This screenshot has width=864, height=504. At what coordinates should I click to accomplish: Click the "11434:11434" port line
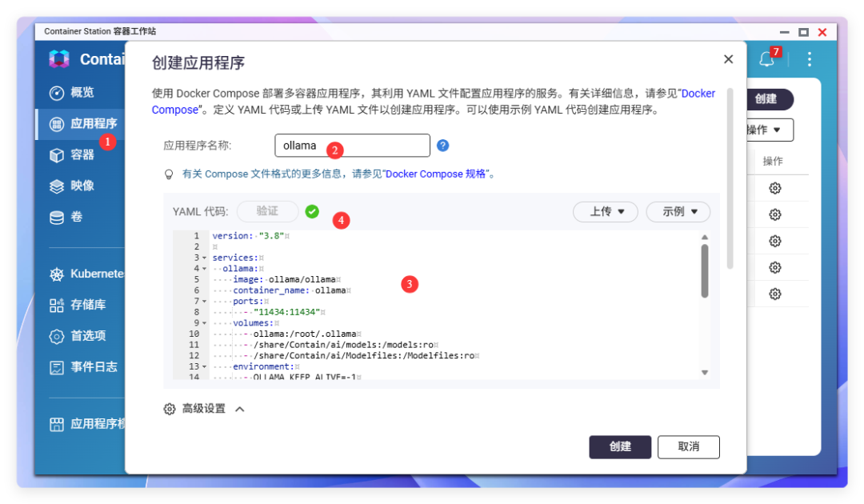(x=286, y=312)
